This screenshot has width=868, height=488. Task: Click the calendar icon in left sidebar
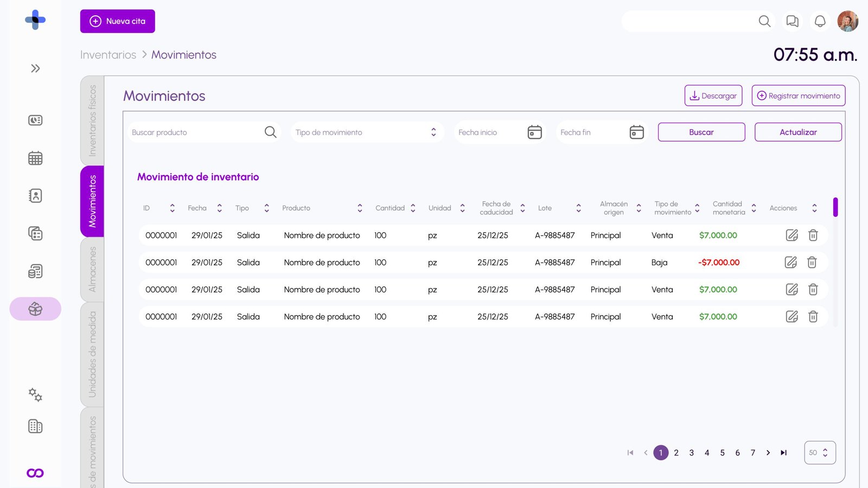35,158
